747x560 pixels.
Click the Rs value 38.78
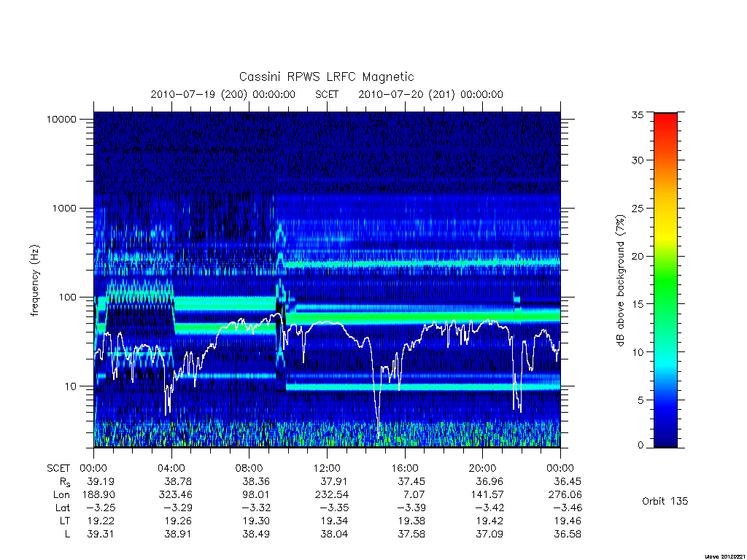point(178,481)
